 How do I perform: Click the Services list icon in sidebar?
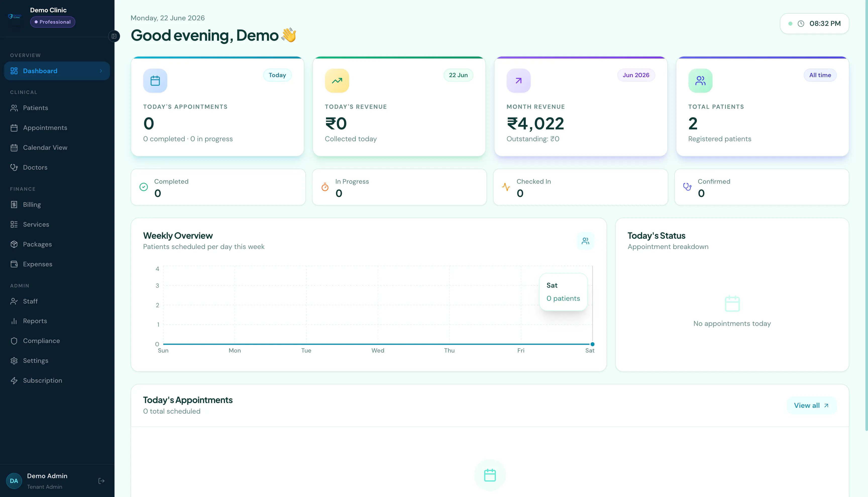coord(14,224)
